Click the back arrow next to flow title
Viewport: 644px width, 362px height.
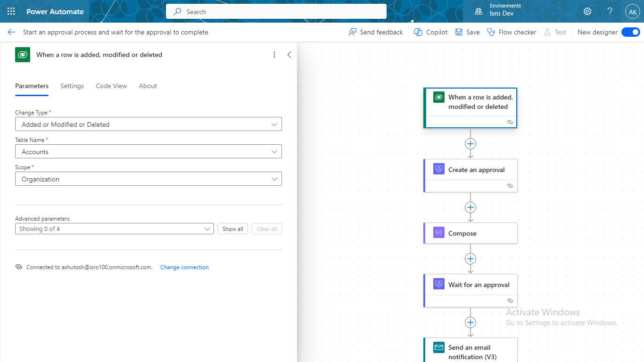click(11, 32)
